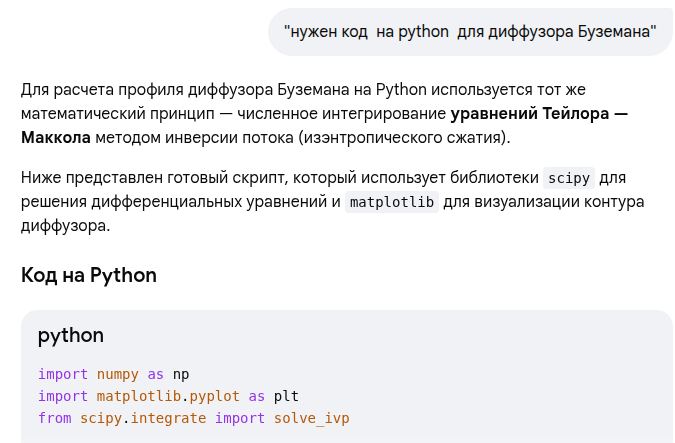Click the phrase изэнтропического сжатия in parentheses
The width and height of the screenshot is (675, 443).
coord(402,138)
